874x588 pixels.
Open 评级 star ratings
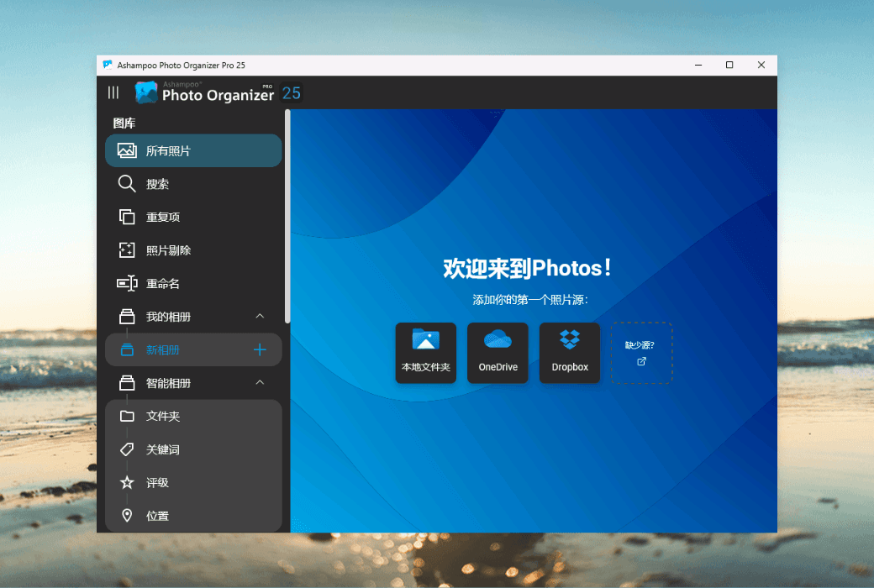pyautogui.click(x=193, y=483)
